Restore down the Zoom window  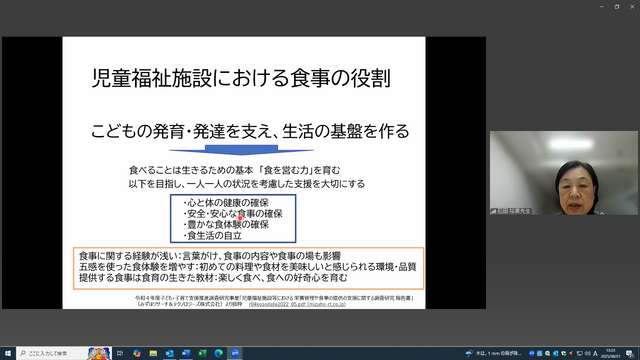(617, 7)
